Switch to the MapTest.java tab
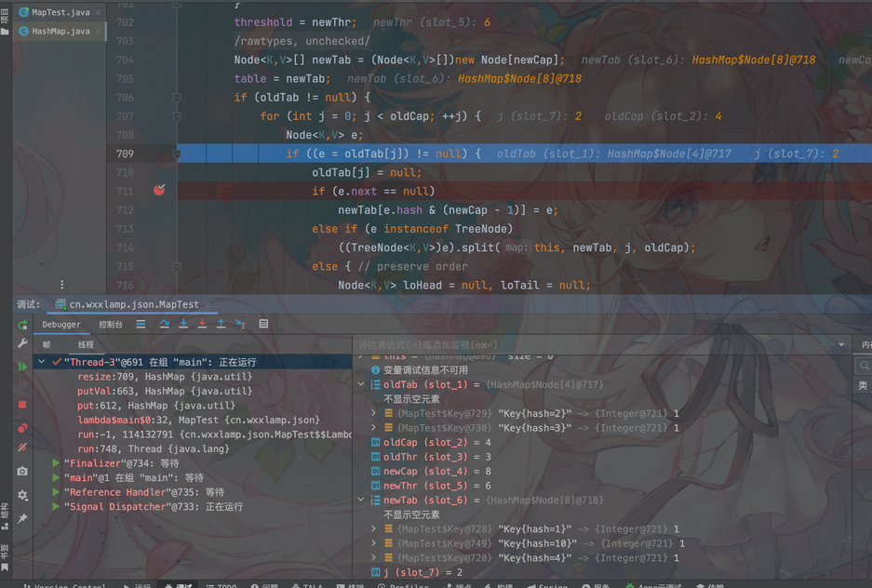 click(60, 12)
